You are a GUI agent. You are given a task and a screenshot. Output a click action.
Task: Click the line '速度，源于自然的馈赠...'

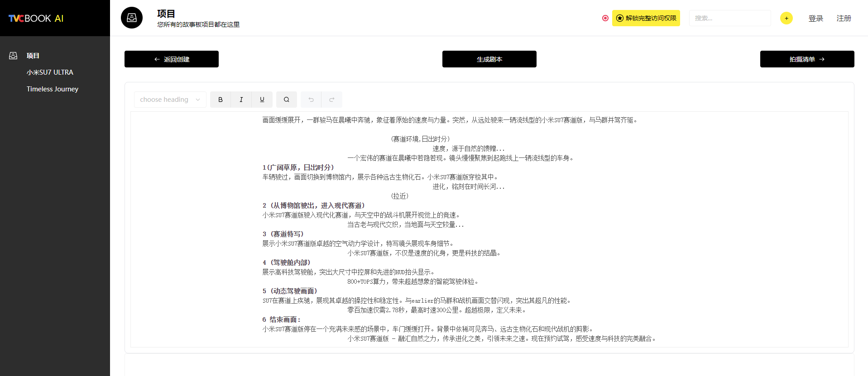pos(468,148)
